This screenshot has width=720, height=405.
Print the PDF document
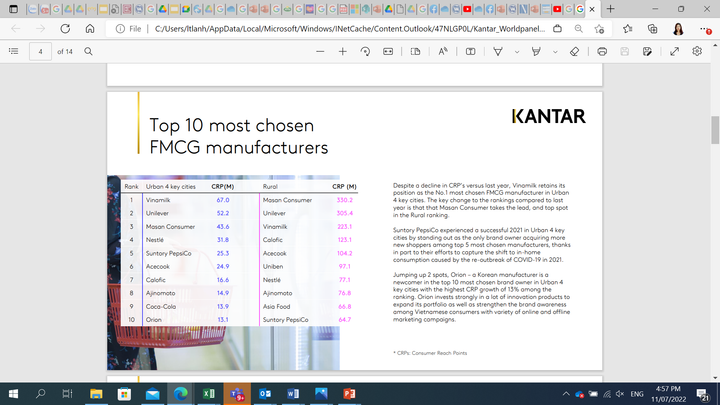602,51
